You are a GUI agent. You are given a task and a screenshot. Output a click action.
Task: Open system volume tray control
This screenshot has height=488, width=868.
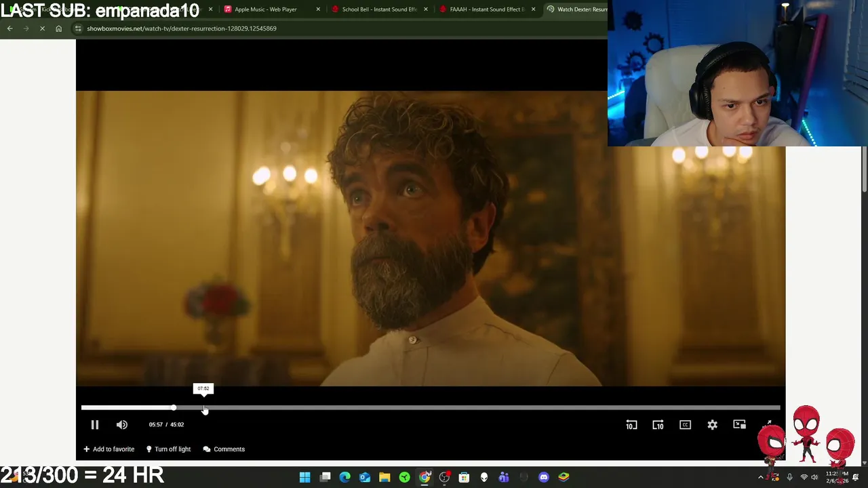814,477
